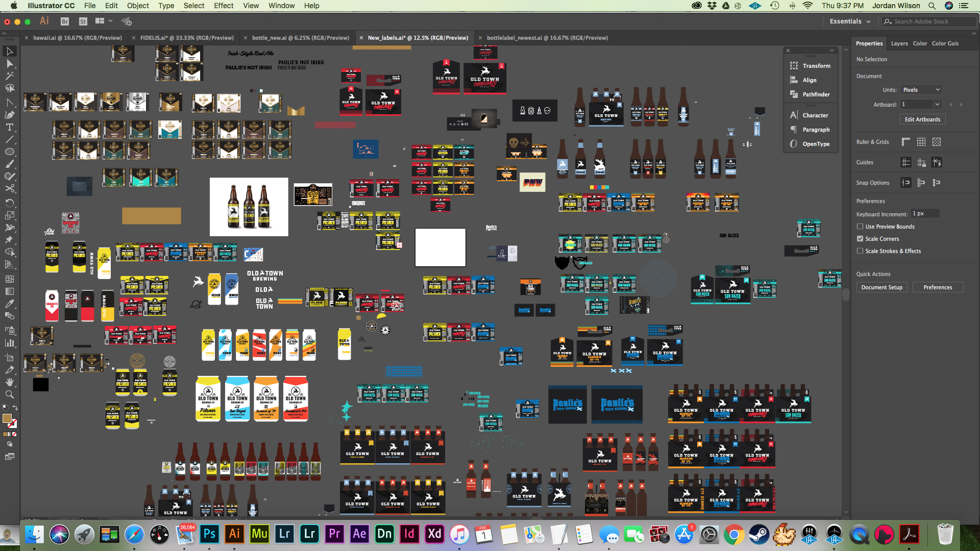Select the Eyedropper tool
This screenshot has height=551, width=980.
pyautogui.click(x=9, y=304)
